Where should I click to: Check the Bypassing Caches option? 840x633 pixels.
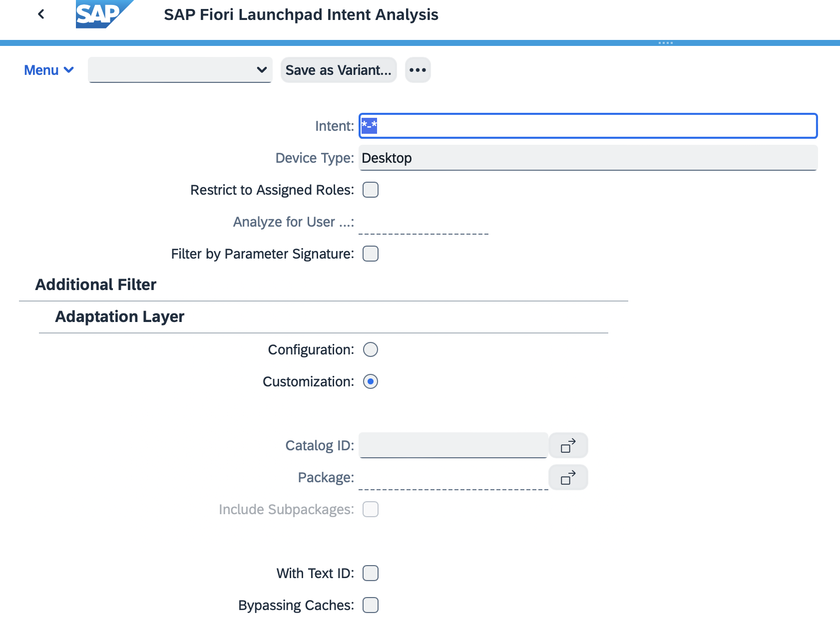pos(371,605)
